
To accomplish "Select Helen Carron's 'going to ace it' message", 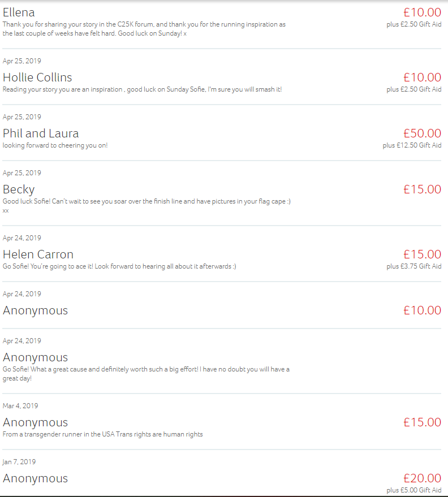I will tap(119, 266).
